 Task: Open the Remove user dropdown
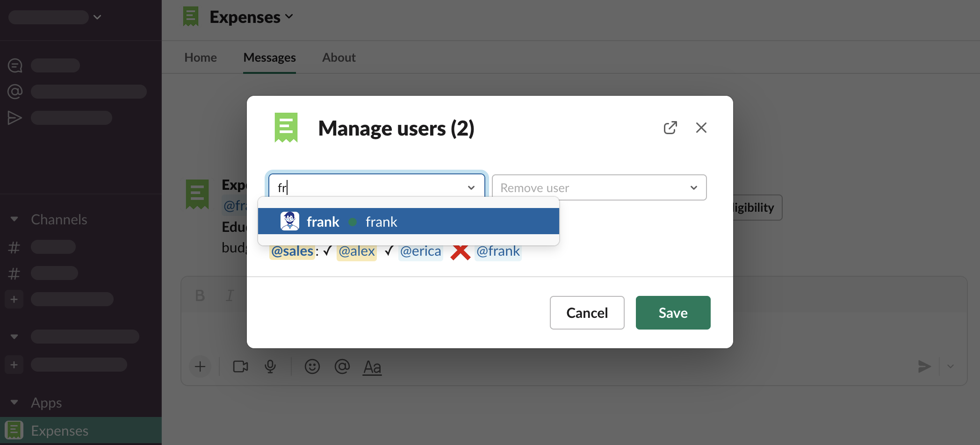598,187
